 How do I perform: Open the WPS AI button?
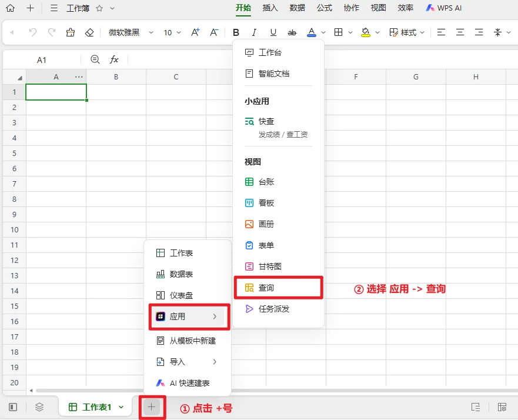(445, 8)
